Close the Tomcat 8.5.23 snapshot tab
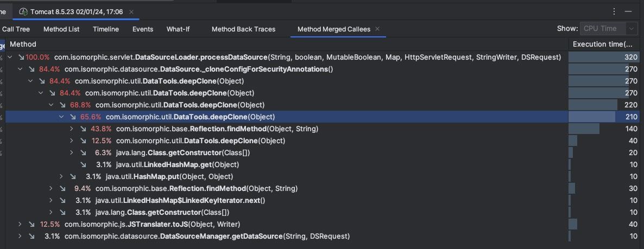 [131, 11]
